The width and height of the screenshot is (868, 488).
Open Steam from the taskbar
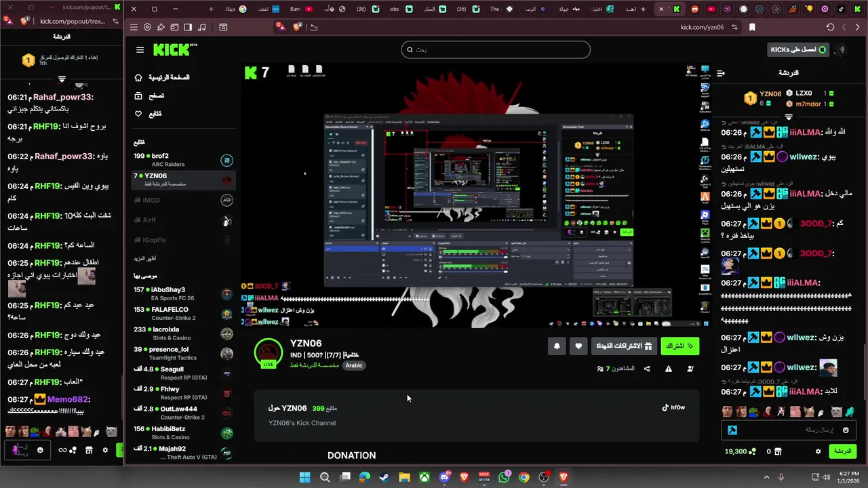[x=384, y=477]
